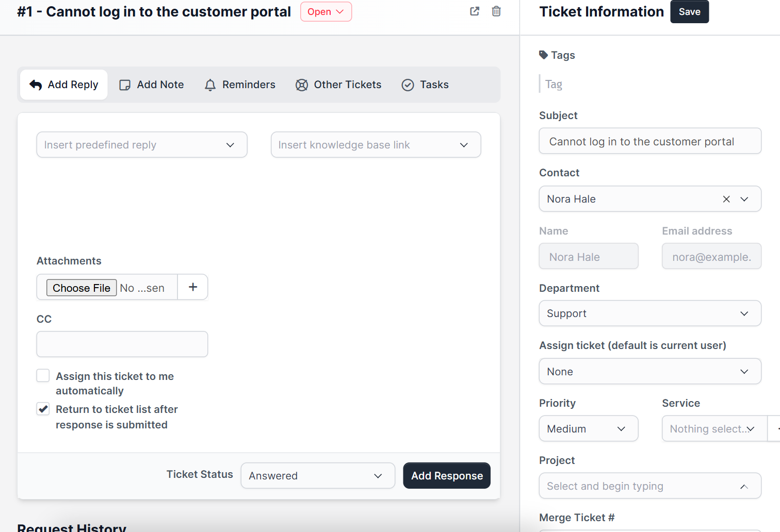The height and width of the screenshot is (532, 780).
Task: Click the Tags label icon
Action: pyautogui.click(x=543, y=55)
